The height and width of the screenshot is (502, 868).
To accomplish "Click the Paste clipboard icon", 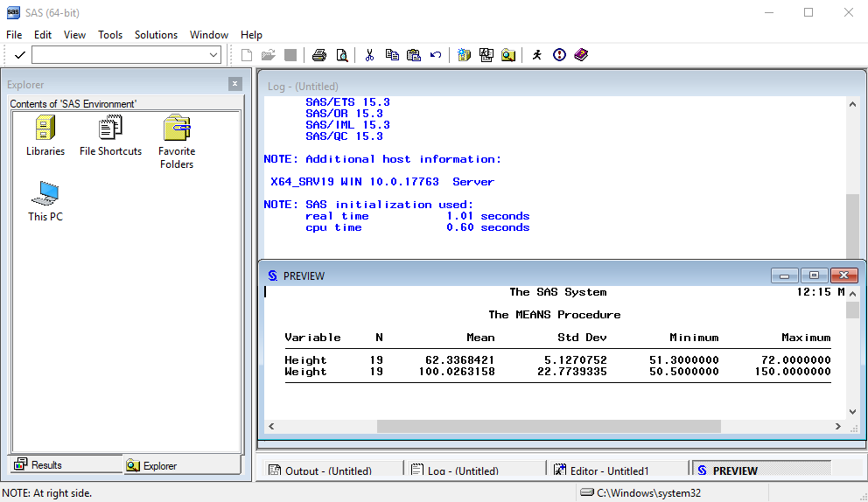I will click(x=414, y=55).
